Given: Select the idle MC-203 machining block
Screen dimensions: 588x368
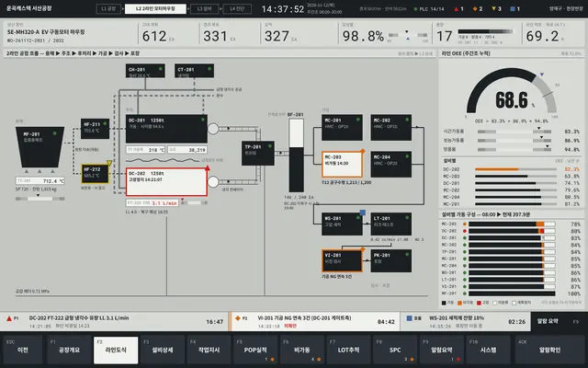Looking at the screenshot, I should (342, 164).
